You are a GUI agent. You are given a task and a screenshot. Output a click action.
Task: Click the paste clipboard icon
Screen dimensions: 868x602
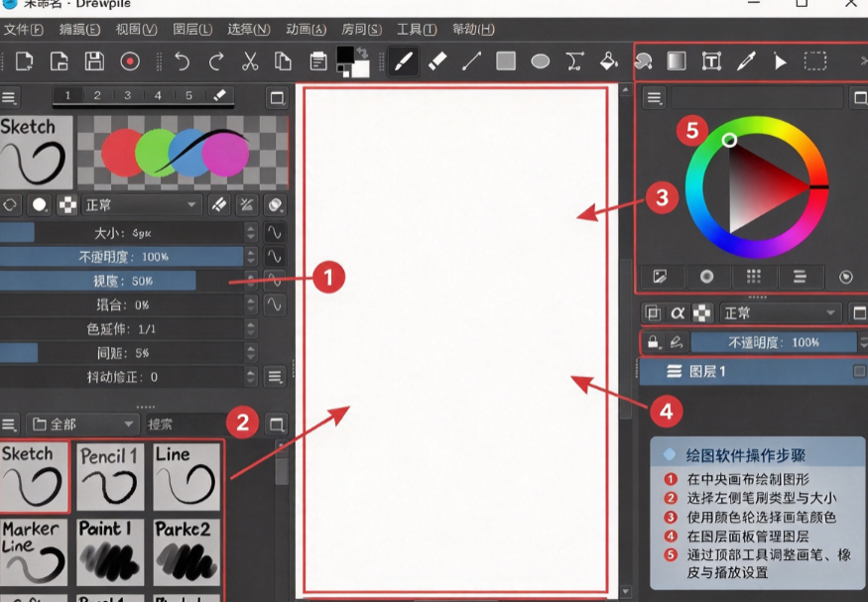[x=318, y=60]
